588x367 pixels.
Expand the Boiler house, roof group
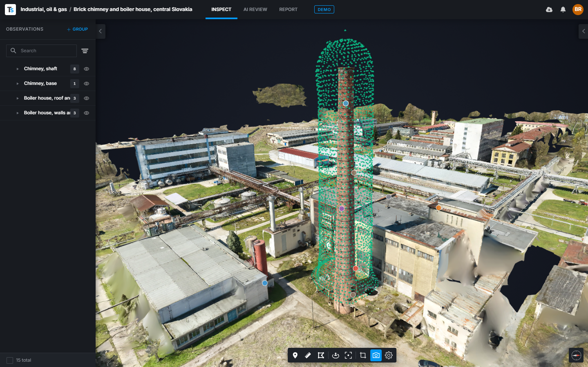click(18, 98)
